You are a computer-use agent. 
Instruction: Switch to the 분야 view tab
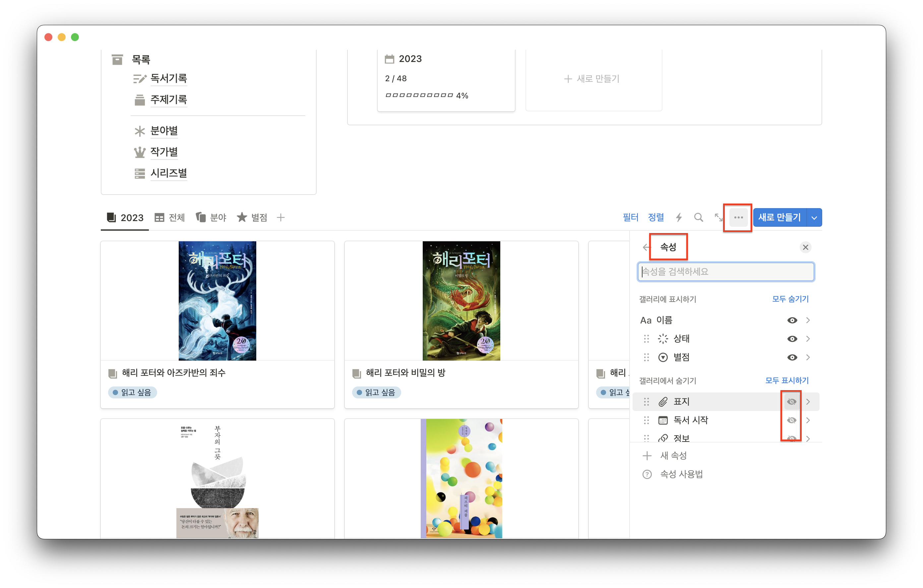pyautogui.click(x=211, y=218)
